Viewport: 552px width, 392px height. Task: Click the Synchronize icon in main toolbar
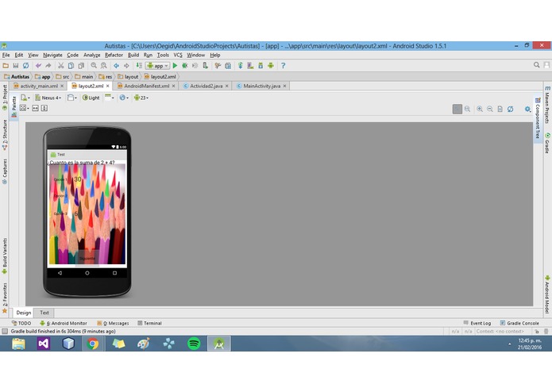25,65
